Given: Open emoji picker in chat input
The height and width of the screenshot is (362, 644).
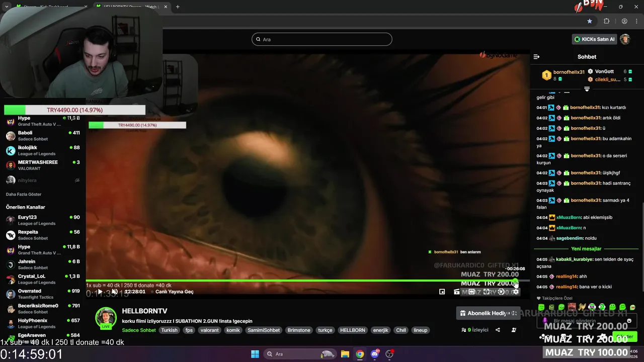Looking at the screenshot, I should pos(629,321).
